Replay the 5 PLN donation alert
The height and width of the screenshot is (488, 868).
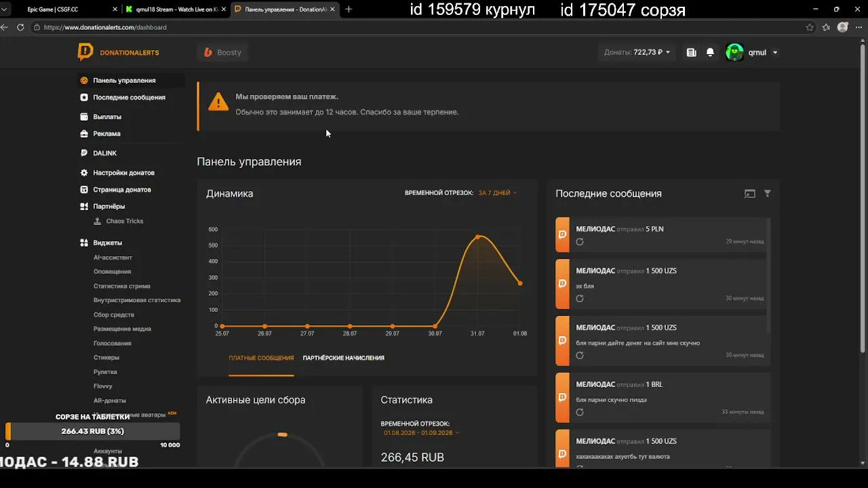coord(580,242)
